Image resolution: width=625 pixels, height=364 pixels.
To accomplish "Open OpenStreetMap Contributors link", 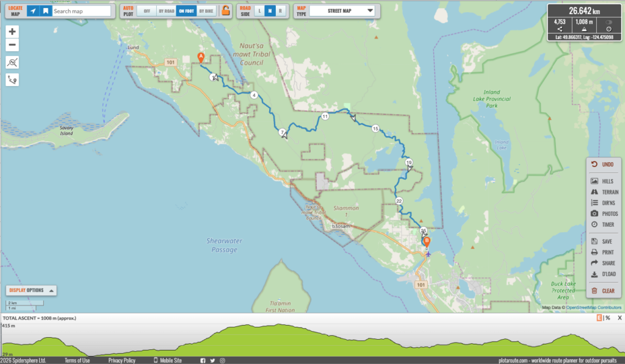I will (x=593, y=307).
